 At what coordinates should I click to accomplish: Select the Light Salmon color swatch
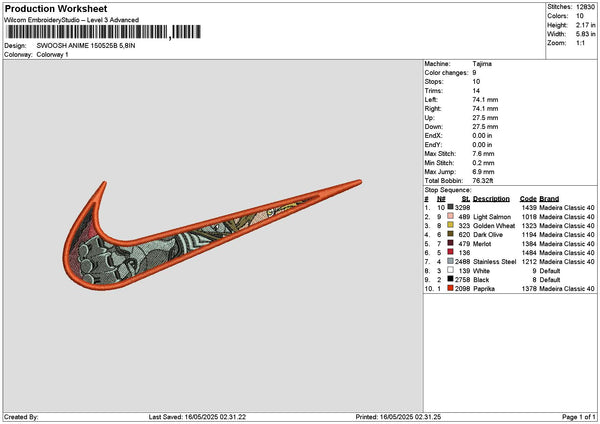(x=450, y=216)
